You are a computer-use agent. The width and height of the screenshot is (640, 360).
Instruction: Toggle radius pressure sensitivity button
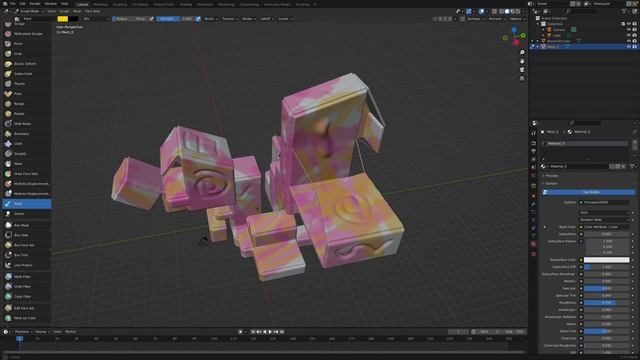[151, 19]
